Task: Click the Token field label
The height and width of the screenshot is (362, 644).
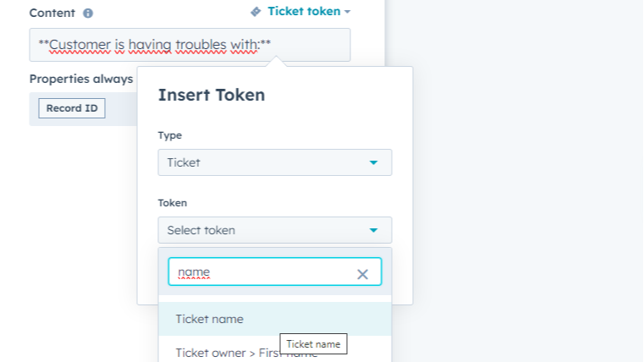Action: click(x=173, y=203)
